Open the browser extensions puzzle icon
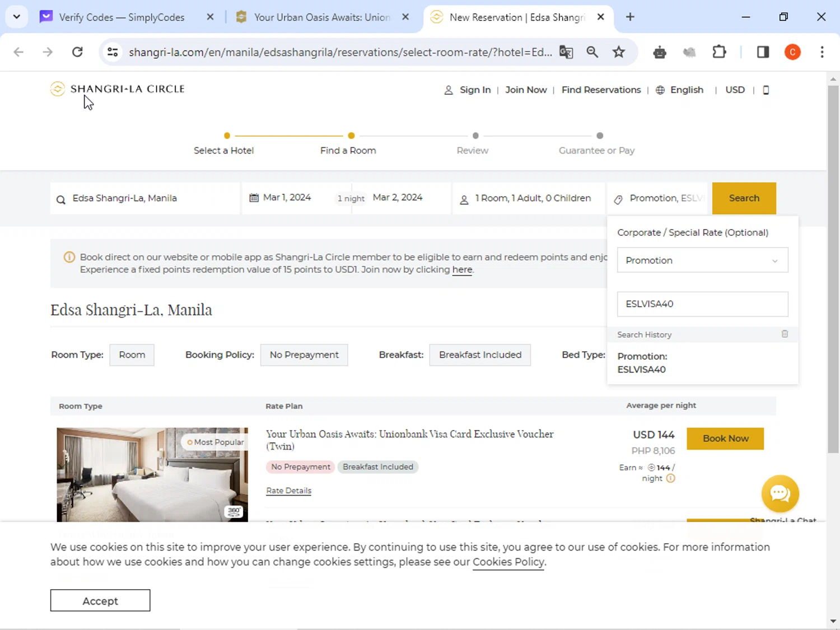The height and width of the screenshot is (630, 840). pos(719,52)
